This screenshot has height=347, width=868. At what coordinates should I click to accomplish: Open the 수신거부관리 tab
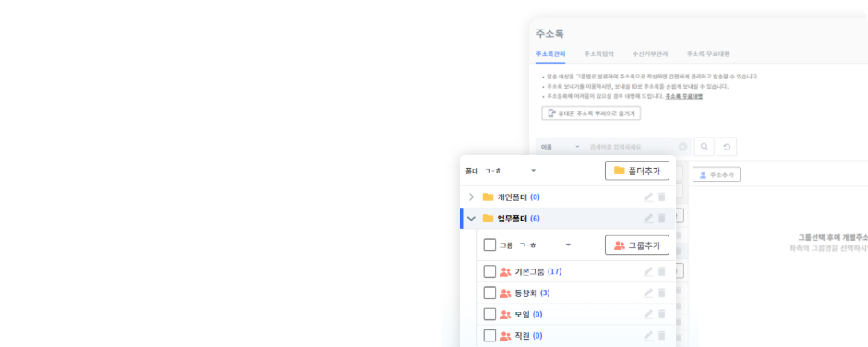click(x=650, y=54)
